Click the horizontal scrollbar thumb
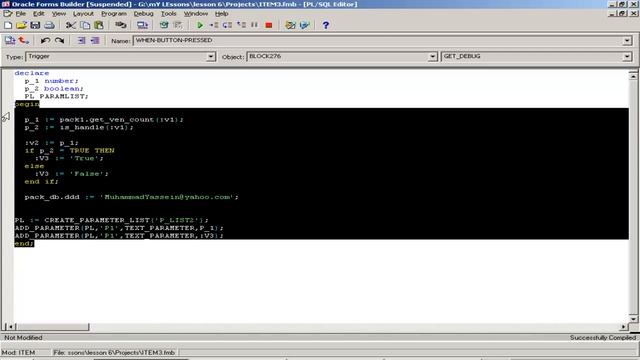The width and height of the screenshot is (640, 360). pyautogui.click(x=52, y=327)
